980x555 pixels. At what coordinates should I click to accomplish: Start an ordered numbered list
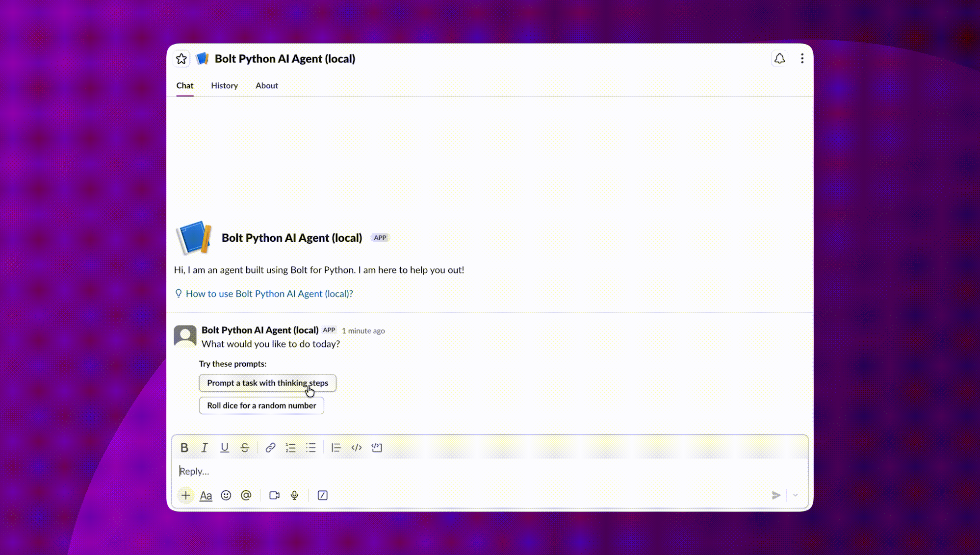click(x=291, y=448)
